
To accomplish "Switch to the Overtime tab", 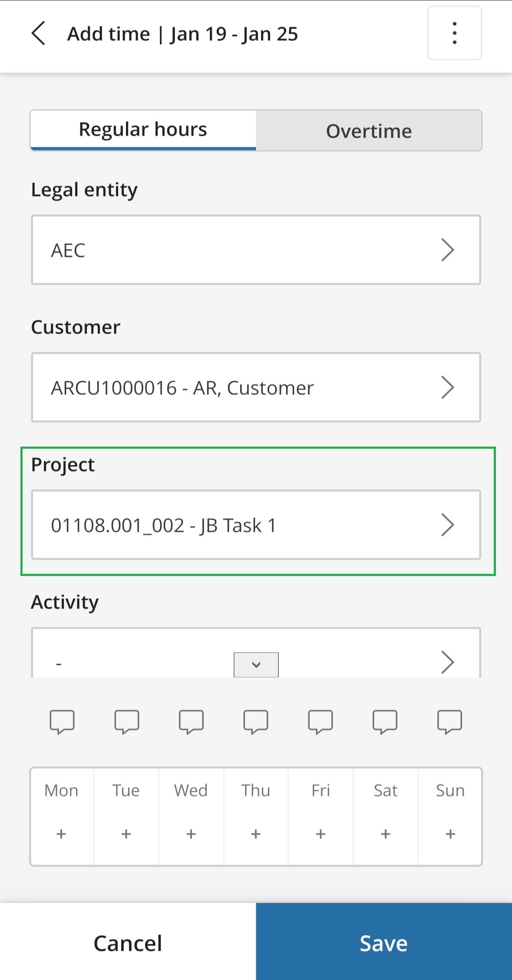I will (x=369, y=131).
